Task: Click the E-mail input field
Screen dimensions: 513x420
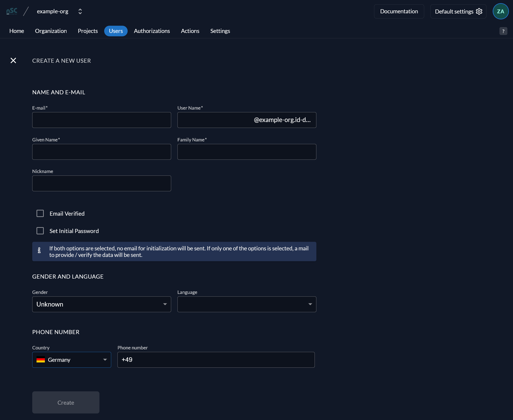Action: tap(101, 120)
